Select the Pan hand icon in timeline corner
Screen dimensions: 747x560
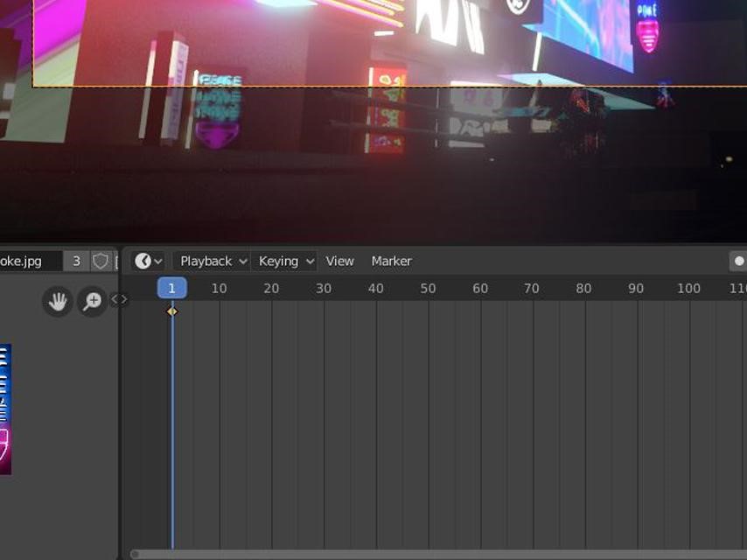[57, 301]
